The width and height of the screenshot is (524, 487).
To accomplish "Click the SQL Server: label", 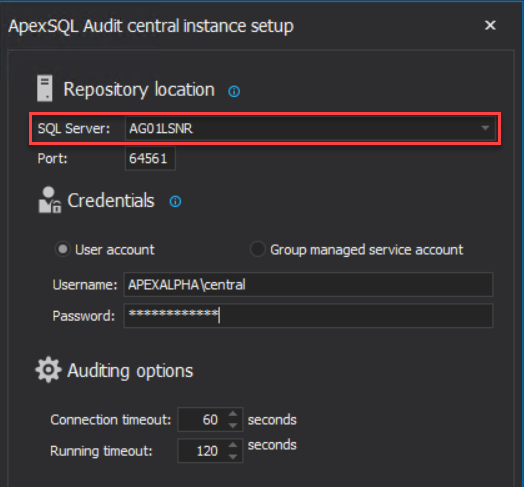I will click(x=74, y=128).
